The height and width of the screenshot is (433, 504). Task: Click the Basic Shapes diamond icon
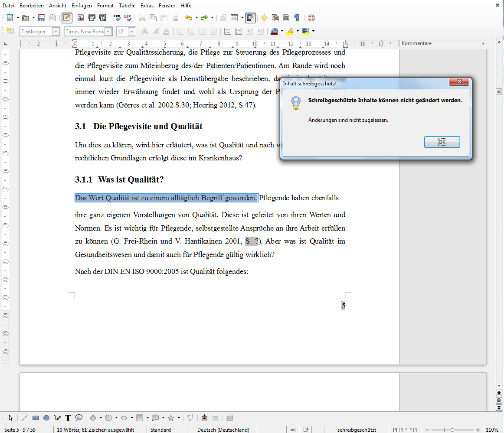pos(93,418)
